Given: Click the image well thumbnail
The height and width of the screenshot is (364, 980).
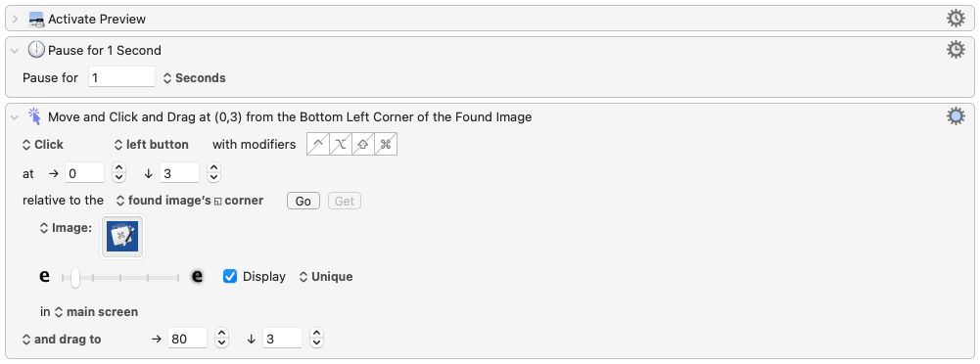Looking at the screenshot, I should tap(122, 237).
